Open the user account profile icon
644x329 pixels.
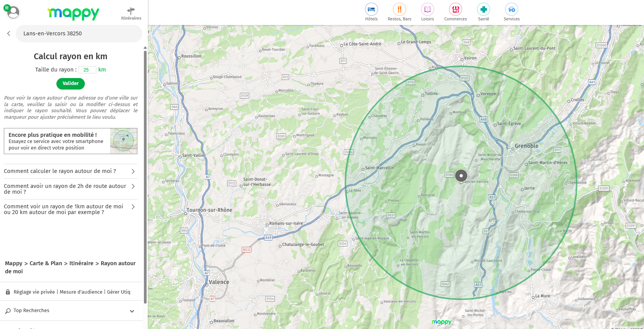click(x=13, y=12)
